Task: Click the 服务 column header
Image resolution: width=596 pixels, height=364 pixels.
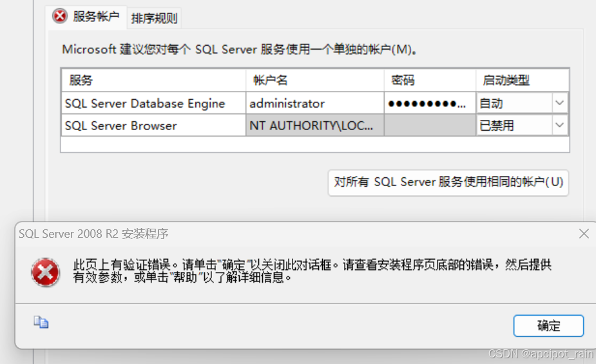Action: tap(153, 80)
